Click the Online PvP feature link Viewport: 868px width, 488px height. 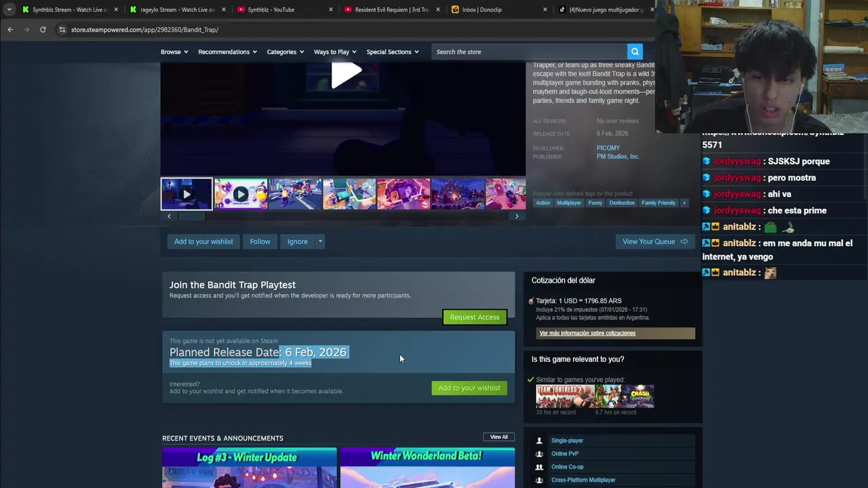(x=565, y=453)
